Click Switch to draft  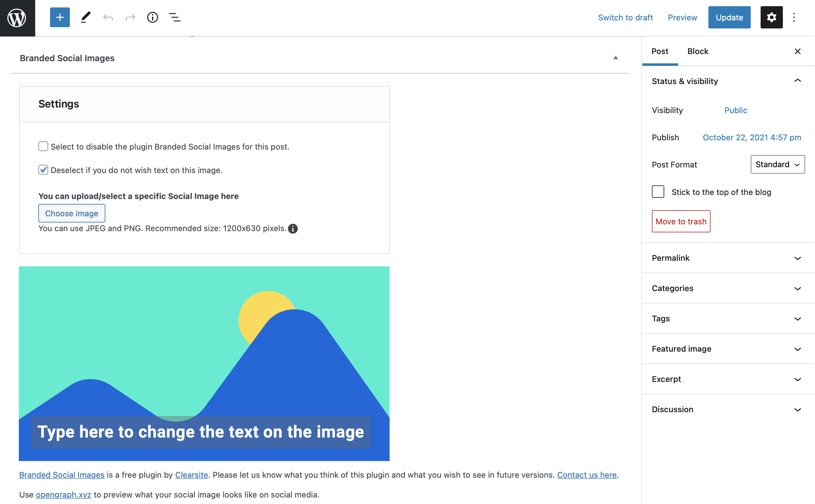625,17
